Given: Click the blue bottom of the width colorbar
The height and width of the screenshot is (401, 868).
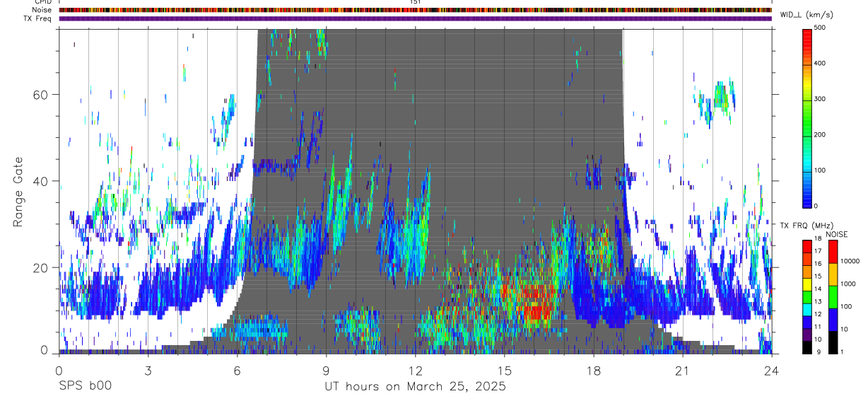Looking at the screenshot, I should (807, 194).
